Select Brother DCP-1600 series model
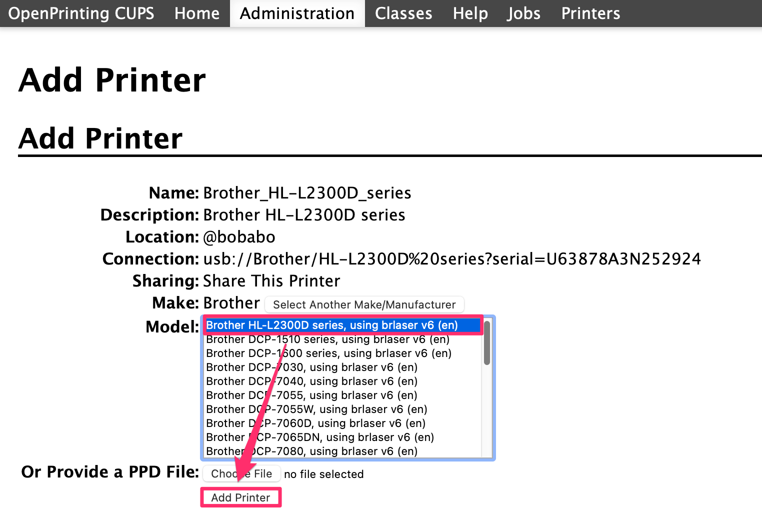Viewport: 762px width, 532px height. point(342,353)
